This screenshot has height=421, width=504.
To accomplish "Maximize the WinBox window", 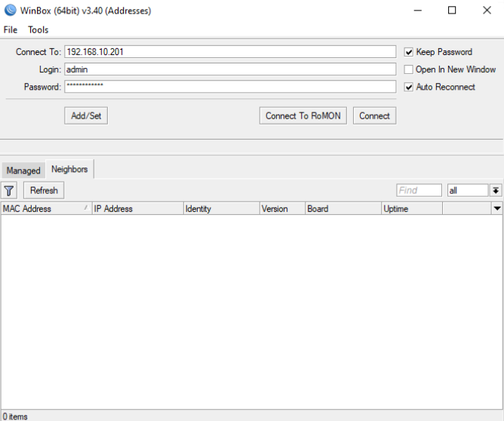I will 452,11.
